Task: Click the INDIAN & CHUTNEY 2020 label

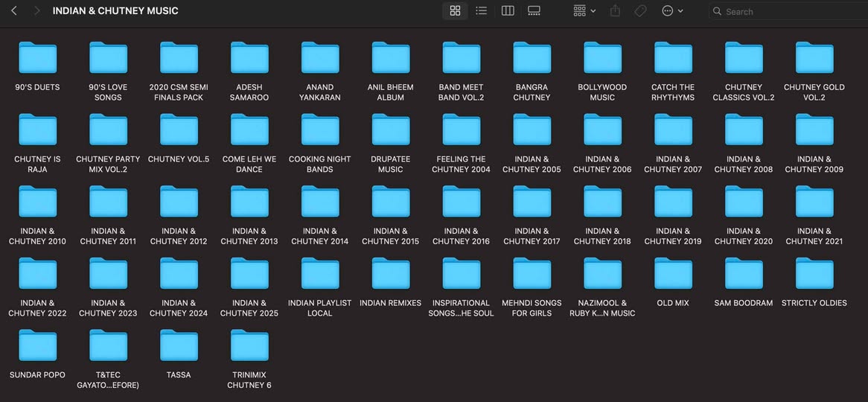Action: [x=744, y=237]
